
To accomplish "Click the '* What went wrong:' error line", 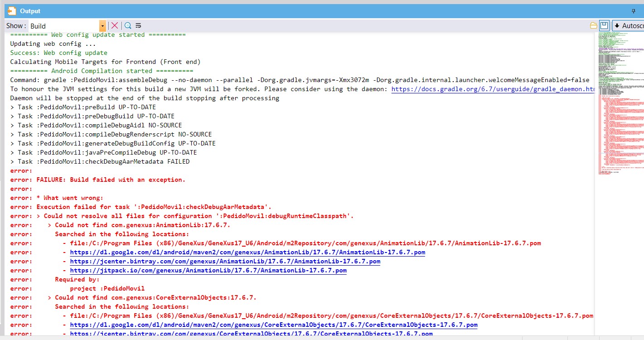I will click(x=57, y=198).
